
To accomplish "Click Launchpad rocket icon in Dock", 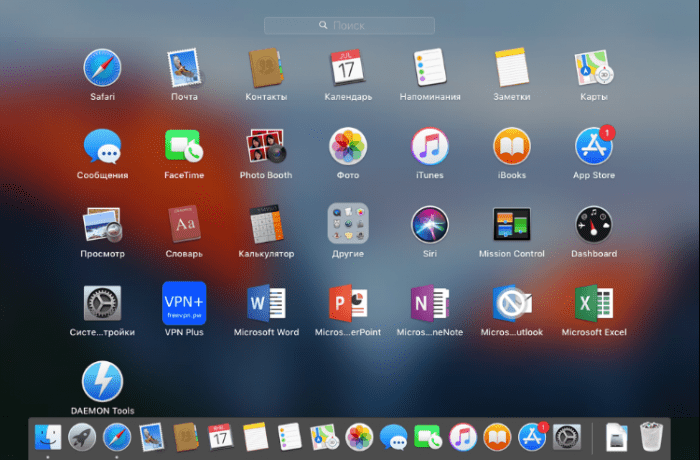I will [x=82, y=437].
